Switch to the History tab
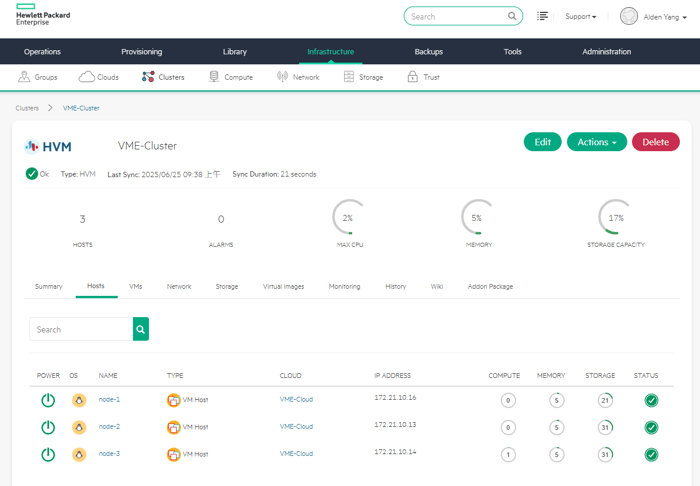 coord(396,286)
